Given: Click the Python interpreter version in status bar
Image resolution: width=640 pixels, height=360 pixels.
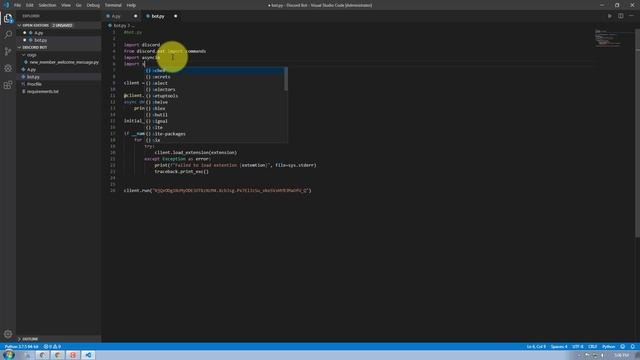Looking at the screenshot, I should coord(21,347).
